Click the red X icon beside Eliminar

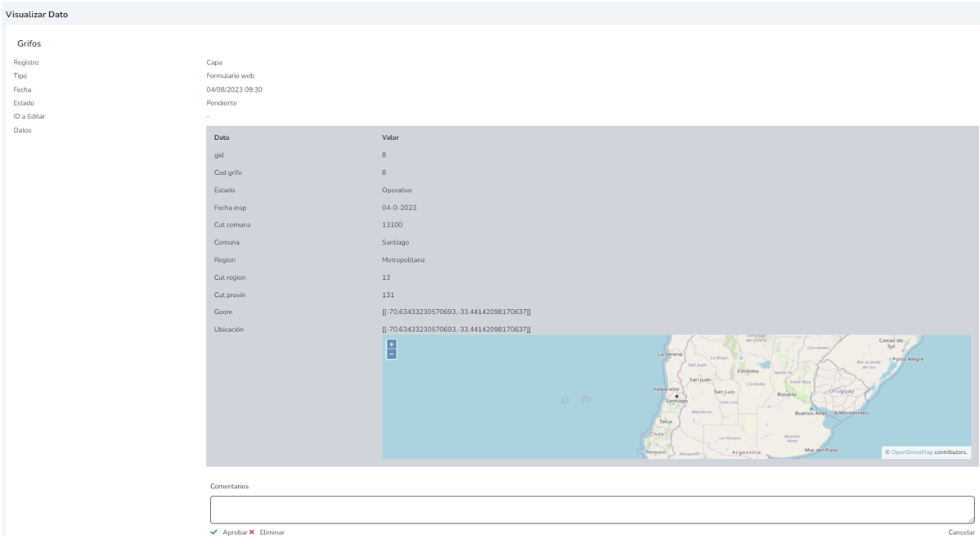click(252, 533)
